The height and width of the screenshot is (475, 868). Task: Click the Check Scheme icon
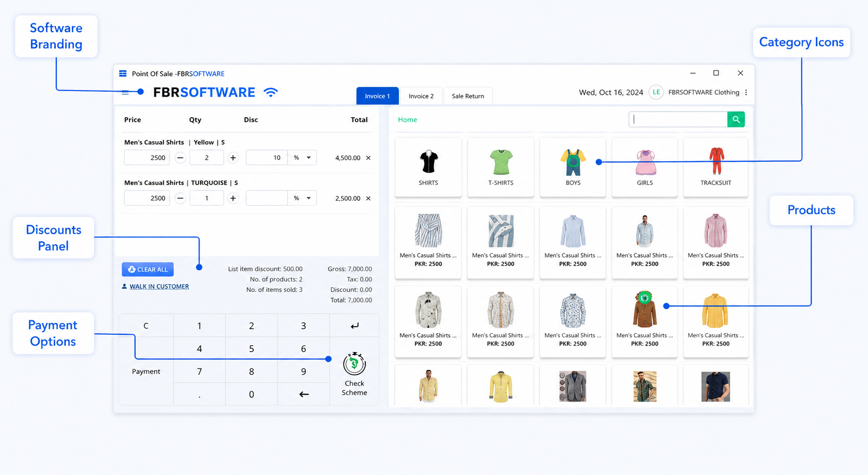pyautogui.click(x=354, y=364)
